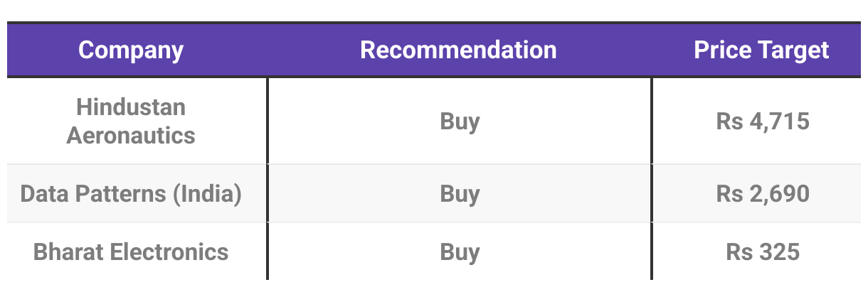
Task: Select the text (India)
Action: click(x=207, y=194)
